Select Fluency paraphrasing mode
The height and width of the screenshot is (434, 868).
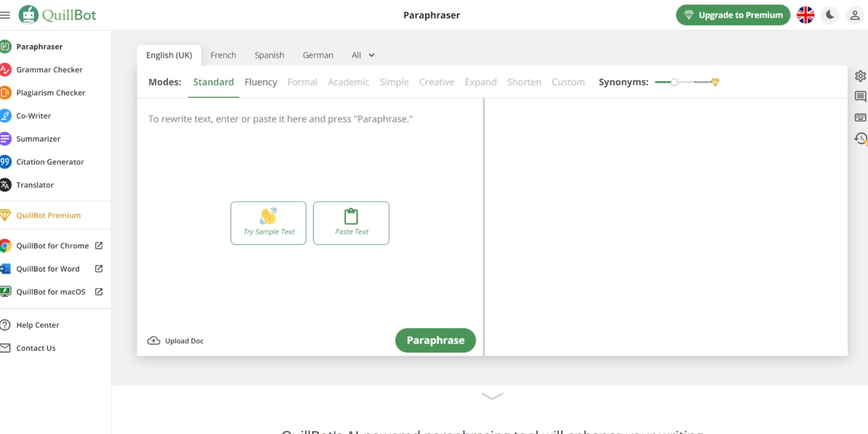(260, 82)
